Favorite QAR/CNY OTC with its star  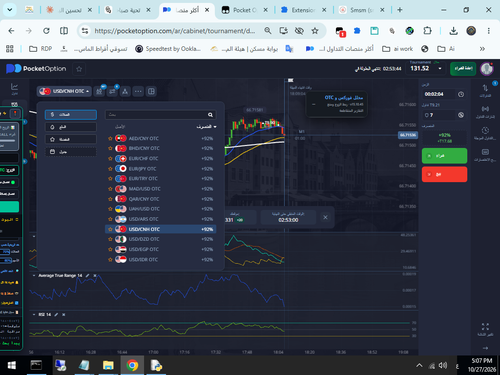click(x=110, y=199)
